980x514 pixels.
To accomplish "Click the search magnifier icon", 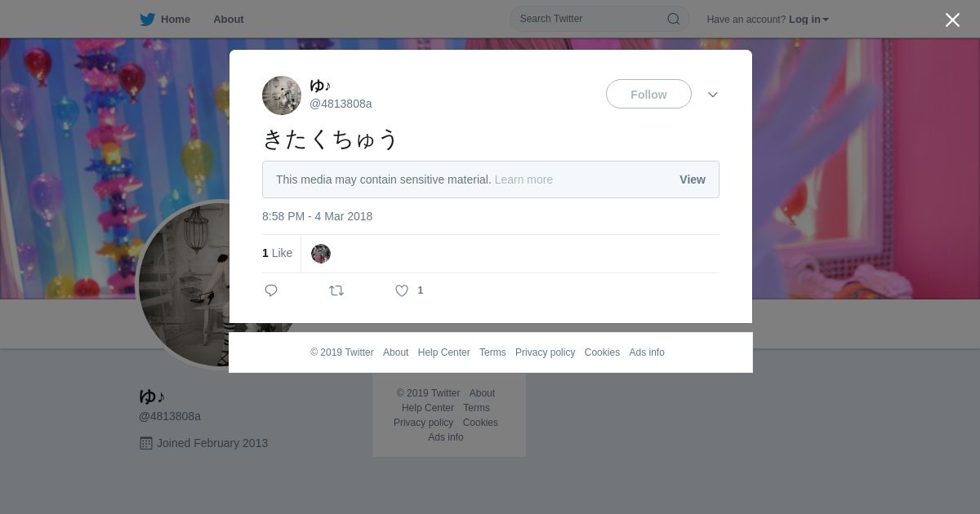I will click(674, 19).
